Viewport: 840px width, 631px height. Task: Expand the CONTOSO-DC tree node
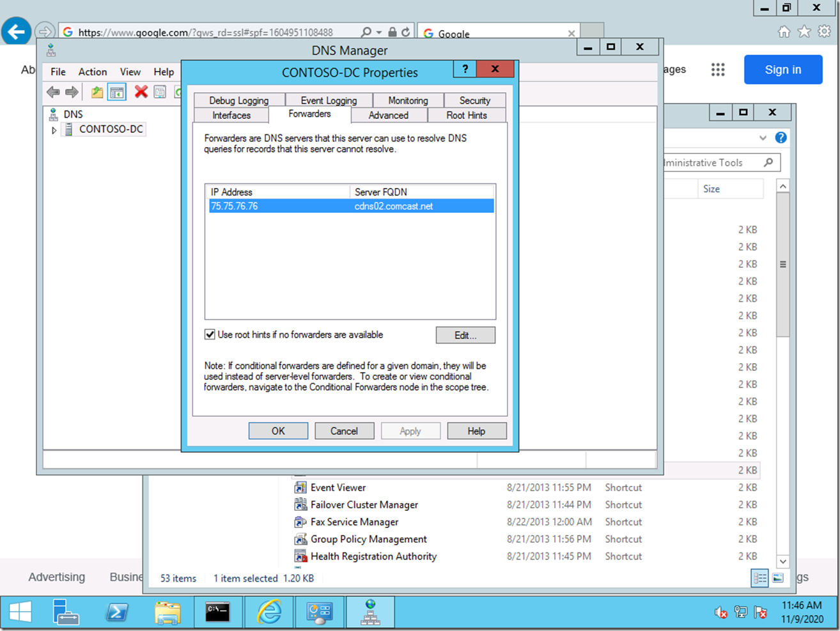pyautogui.click(x=54, y=130)
